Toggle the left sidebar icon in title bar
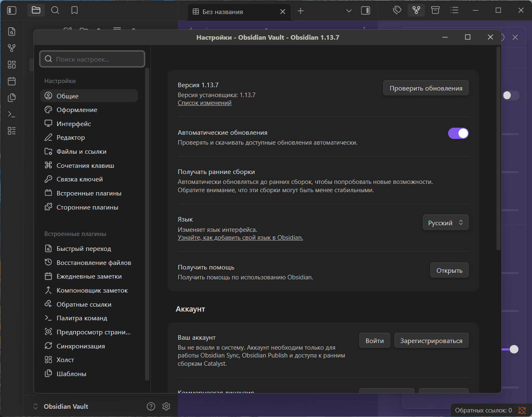 coord(12,10)
